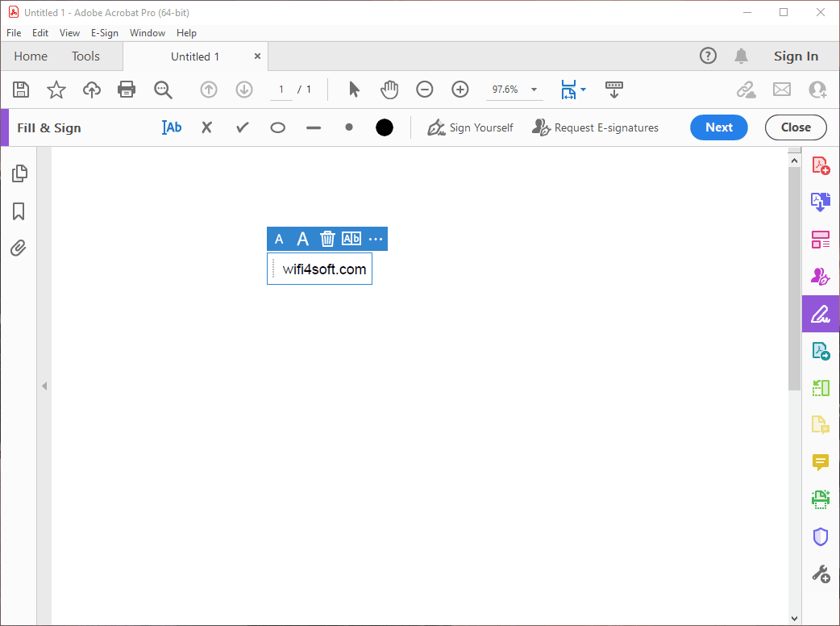
Task: Activate the arrow Selection tool
Action: [x=354, y=90]
